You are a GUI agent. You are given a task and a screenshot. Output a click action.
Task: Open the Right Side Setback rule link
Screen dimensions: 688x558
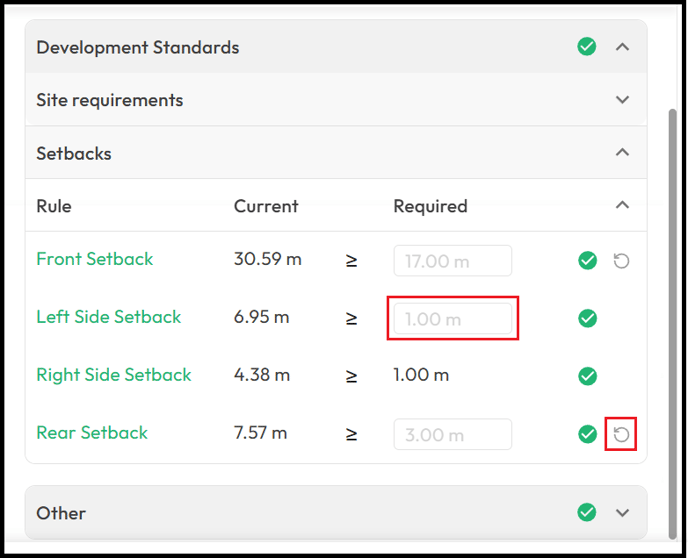pos(114,375)
